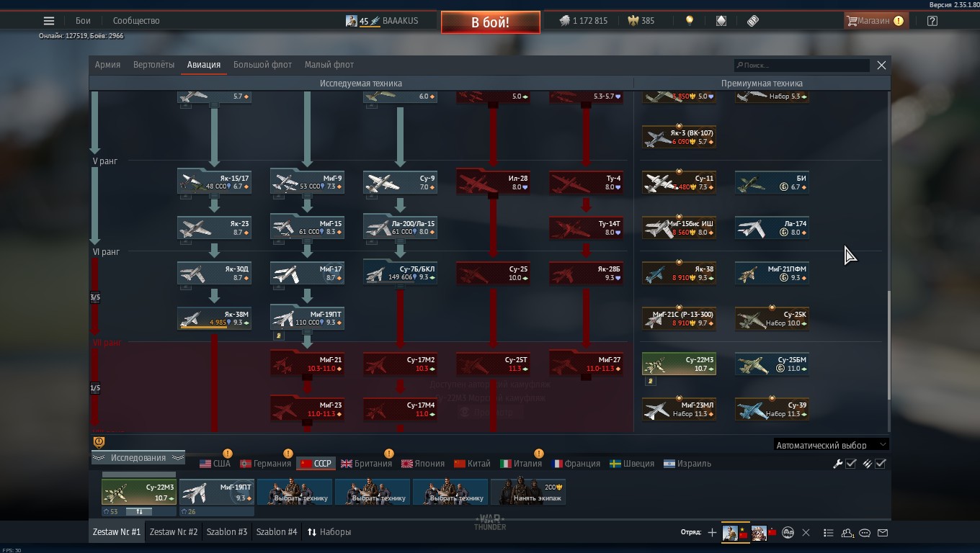Screen dimensions: 980x553
Task: Click the silver lions balance 1 172 815
Action: pos(584,21)
